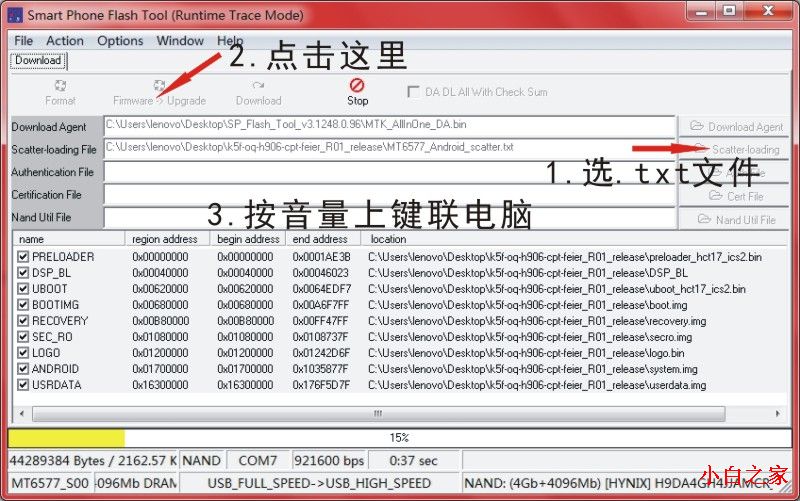Select the uboot_hct17_ics2.bin path entry
800x501 pixels.
[557, 289]
